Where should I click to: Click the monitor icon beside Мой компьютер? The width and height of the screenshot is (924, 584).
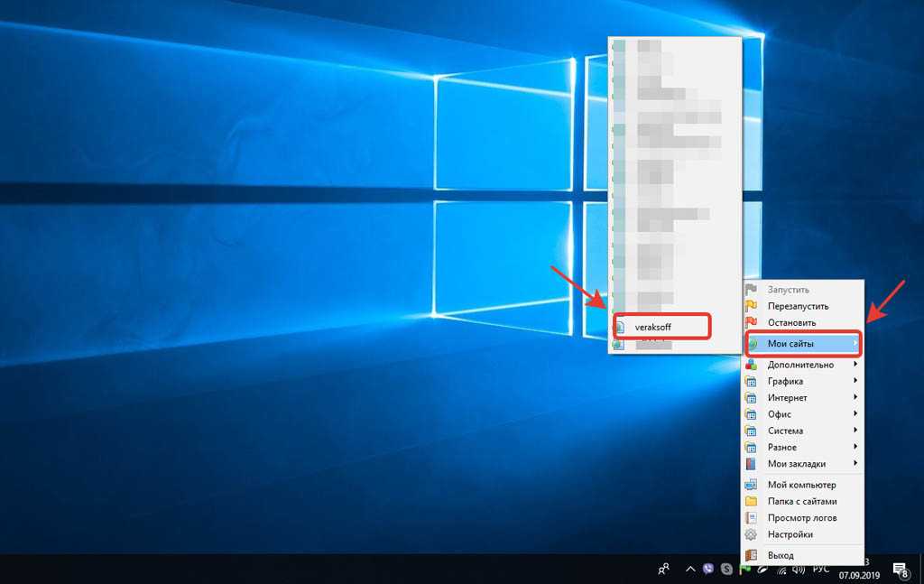point(751,485)
